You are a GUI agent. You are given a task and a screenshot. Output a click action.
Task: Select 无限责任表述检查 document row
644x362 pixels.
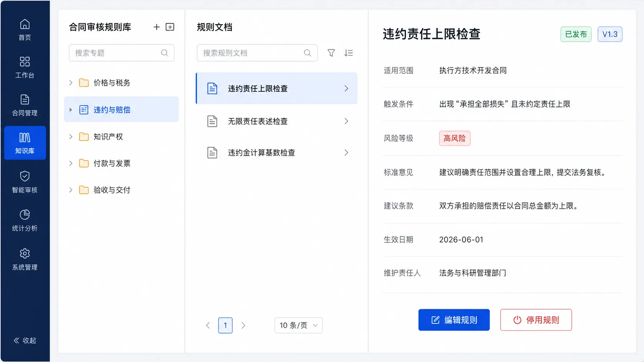(277, 121)
